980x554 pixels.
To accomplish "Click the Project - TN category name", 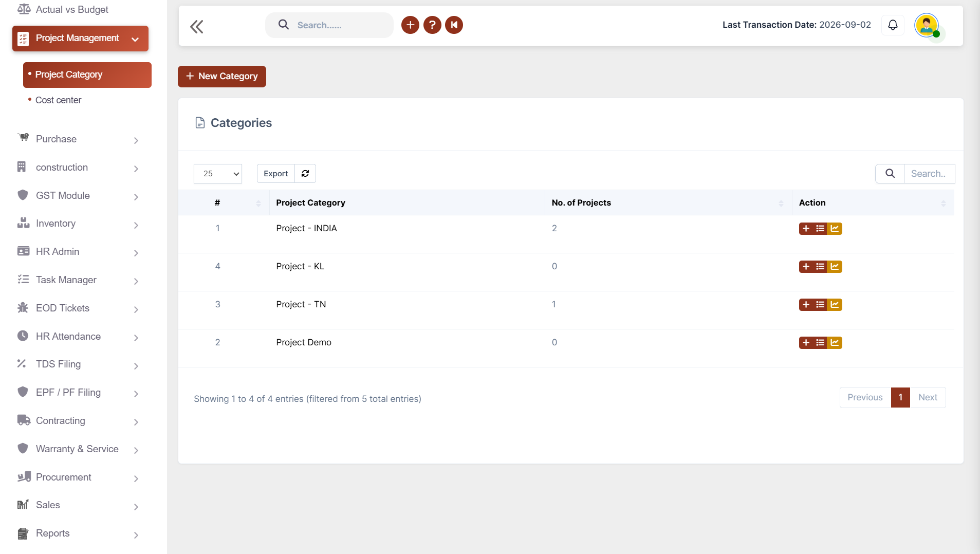I will click(x=301, y=304).
